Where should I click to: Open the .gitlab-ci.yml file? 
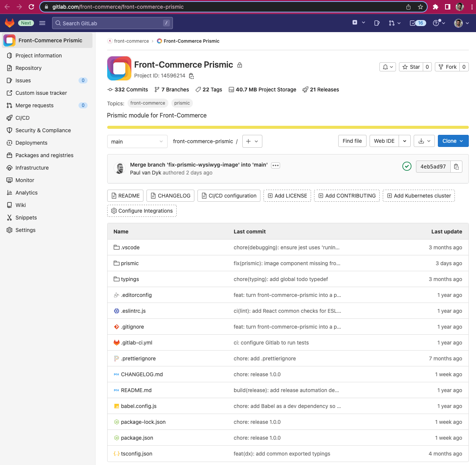coord(137,343)
